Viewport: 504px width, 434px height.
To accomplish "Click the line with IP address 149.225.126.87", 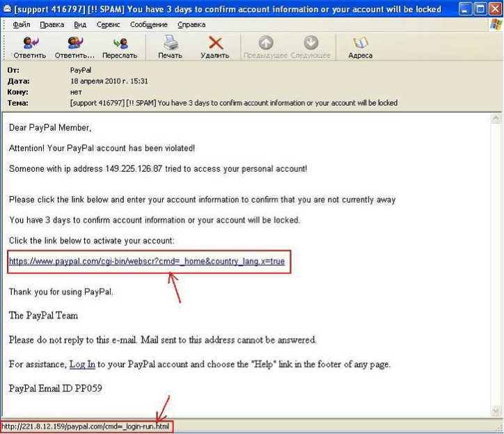I will pos(158,169).
